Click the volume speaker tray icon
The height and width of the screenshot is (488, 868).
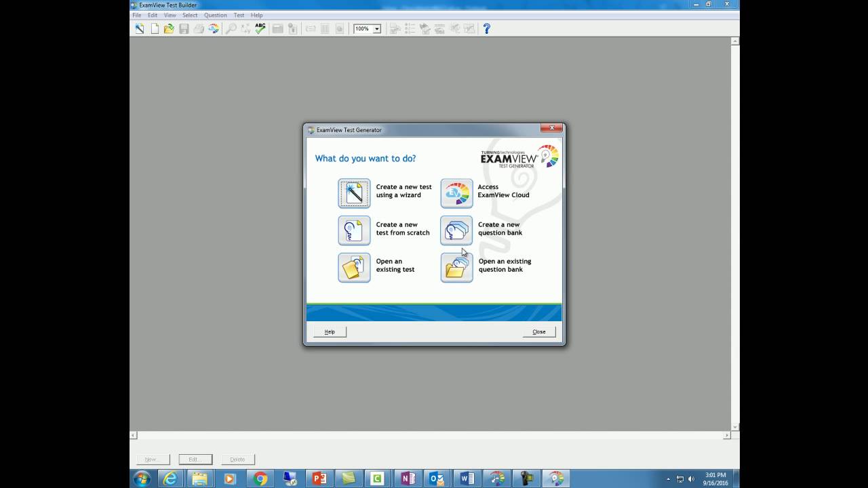tap(691, 479)
